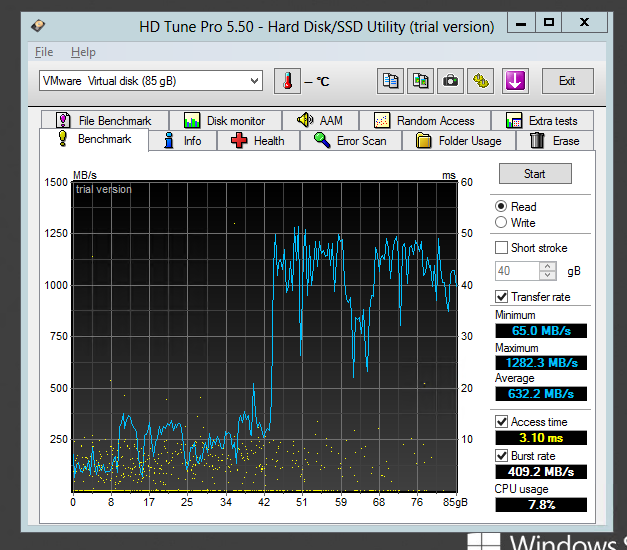Click the HD Tune app icon in title bar
This screenshot has height=550, width=627.
pos(38,26)
